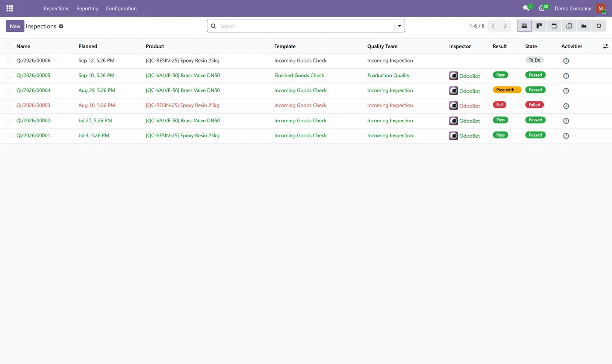Open inspection QI/2026/00002
Image resolution: width=612 pixels, height=364 pixels.
click(33, 121)
